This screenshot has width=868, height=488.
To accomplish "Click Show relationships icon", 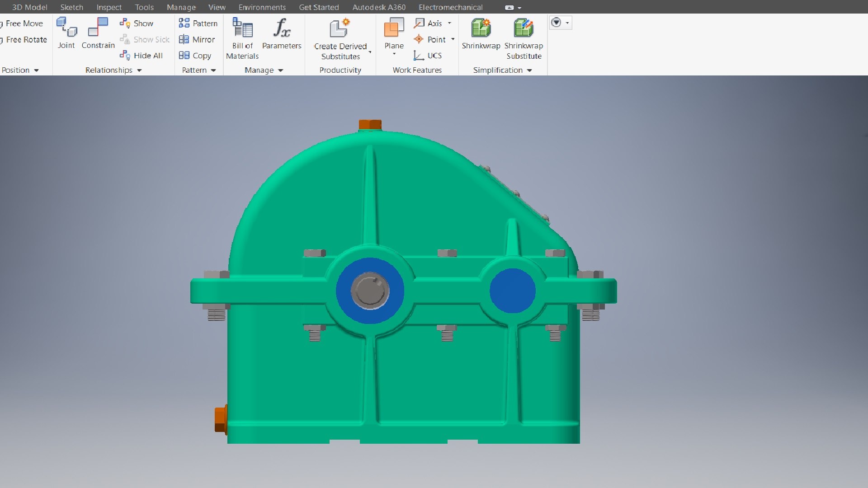I will point(125,23).
